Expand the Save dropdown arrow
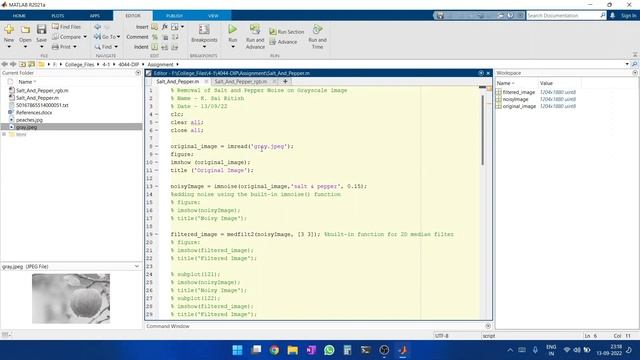The image size is (640, 360). (41, 47)
